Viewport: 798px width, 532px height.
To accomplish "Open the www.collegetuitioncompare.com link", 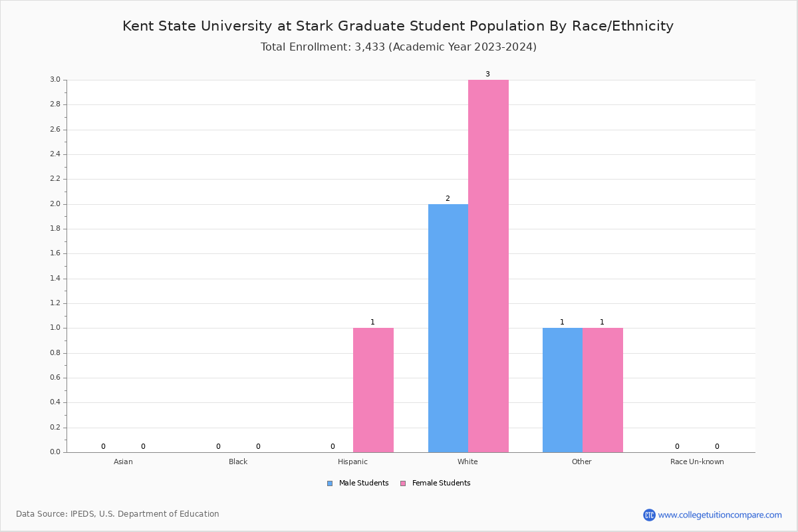I will [720, 515].
